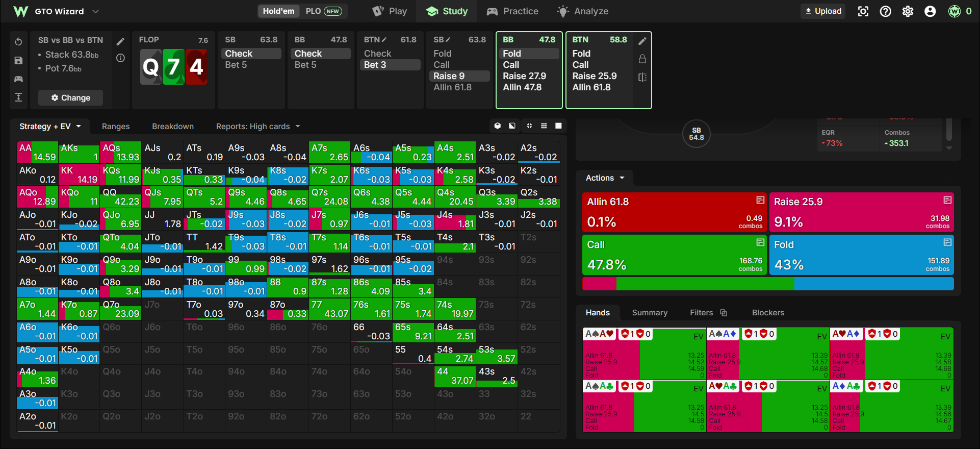Image resolution: width=980 pixels, height=449 pixels.
Task: Click the pencil icon in the BTN action card
Action: pyautogui.click(x=642, y=41)
